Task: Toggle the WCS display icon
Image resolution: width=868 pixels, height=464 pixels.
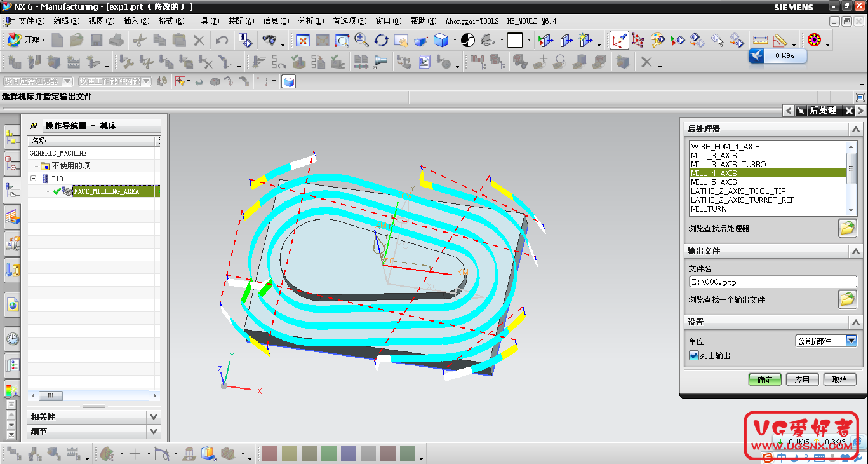Action: pos(619,41)
